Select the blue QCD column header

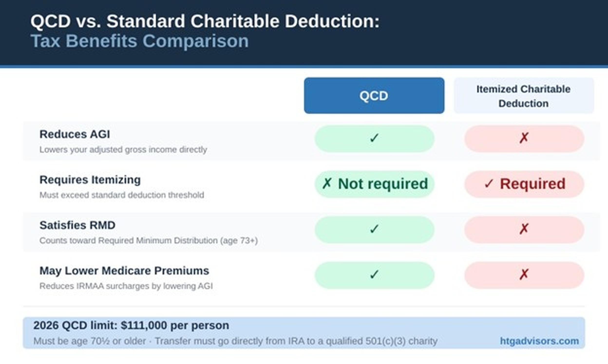pyautogui.click(x=374, y=96)
